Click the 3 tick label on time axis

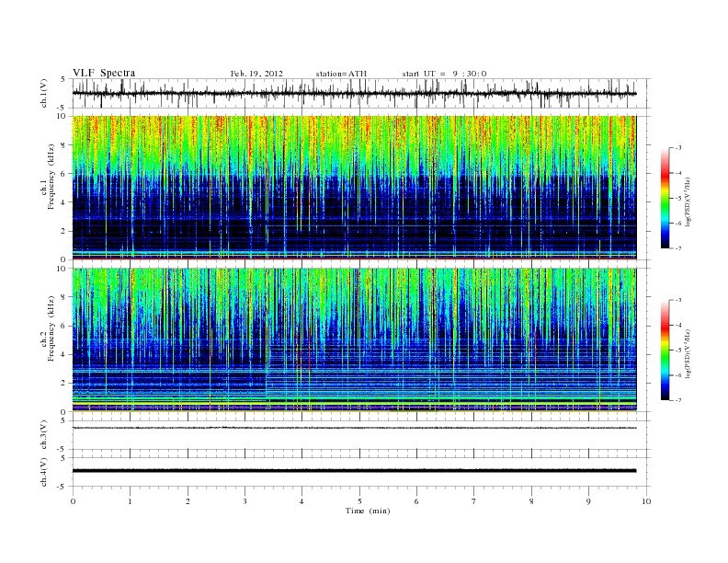click(245, 501)
